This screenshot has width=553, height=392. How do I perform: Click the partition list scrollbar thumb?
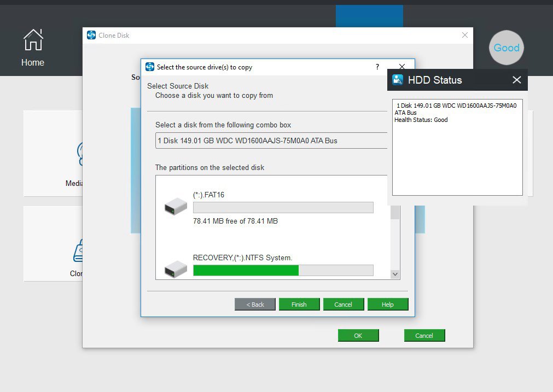[395, 212]
